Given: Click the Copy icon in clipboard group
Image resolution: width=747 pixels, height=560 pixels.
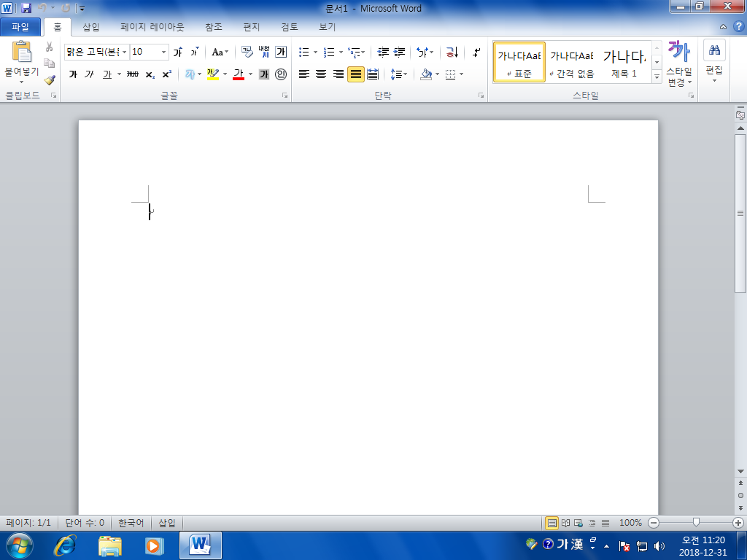Looking at the screenshot, I should pyautogui.click(x=49, y=63).
